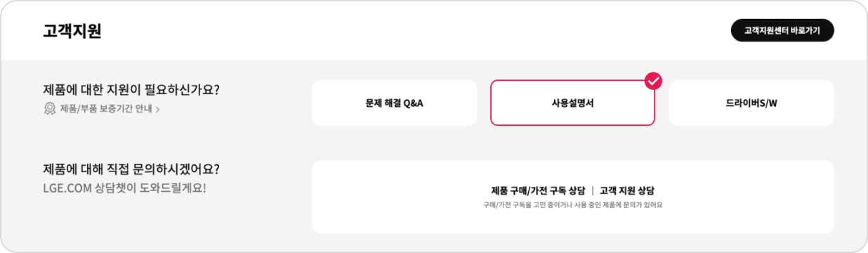Click the divider between the two 상담 links

point(592,190)
